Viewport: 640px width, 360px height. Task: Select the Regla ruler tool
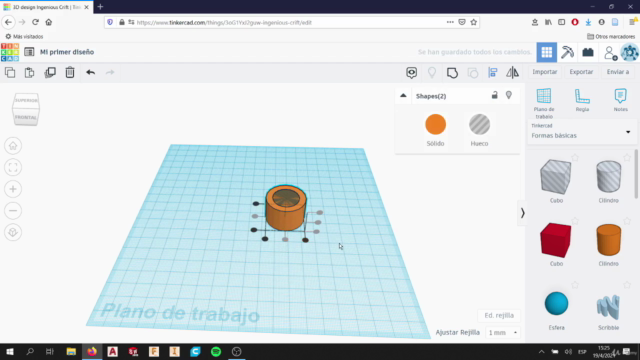point(582,100)
